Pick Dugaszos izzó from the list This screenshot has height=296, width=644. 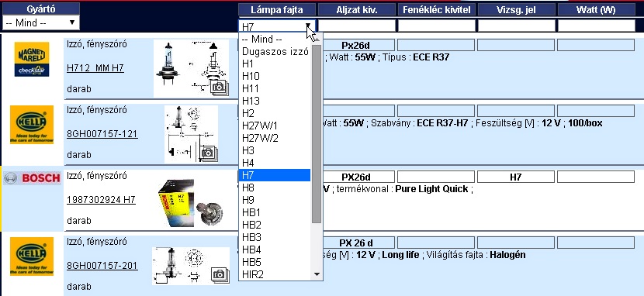[x=275, y=52]
